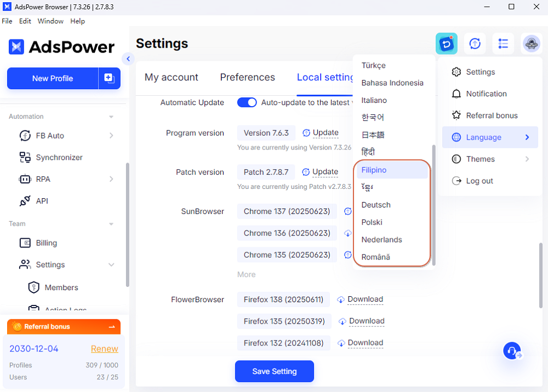Click the download icon next to Chrome 136

(x=347, y=233)
